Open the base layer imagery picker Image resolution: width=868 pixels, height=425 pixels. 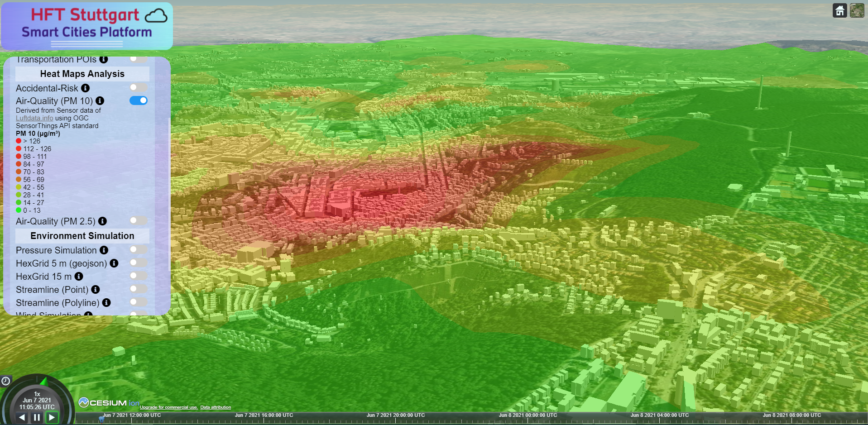click(857, 10)
